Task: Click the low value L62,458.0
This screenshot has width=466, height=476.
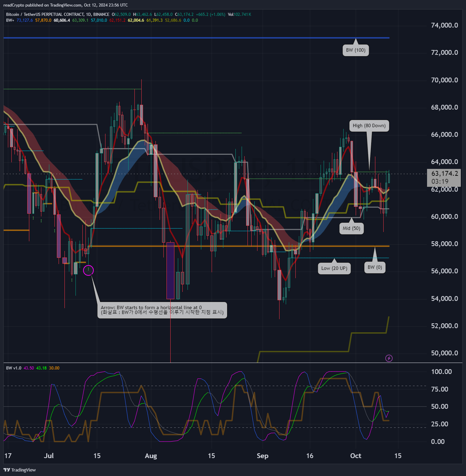Action: click(163, 14)
